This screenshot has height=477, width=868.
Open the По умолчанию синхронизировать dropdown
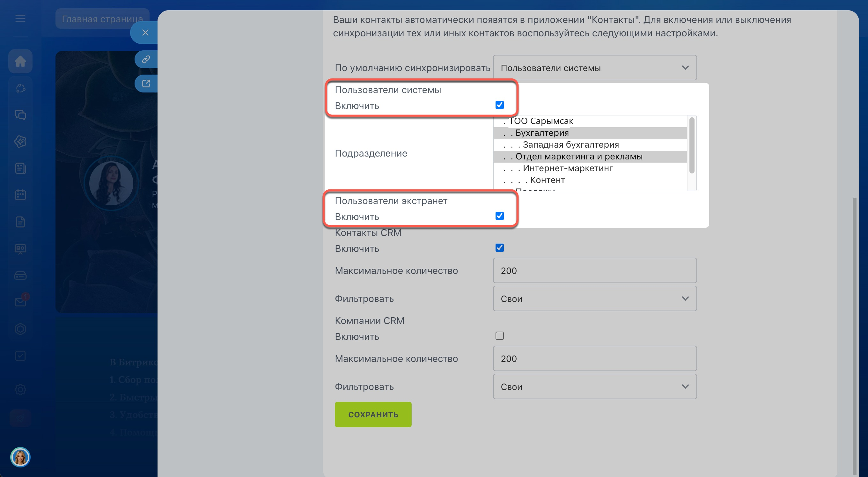click(595, 68)
